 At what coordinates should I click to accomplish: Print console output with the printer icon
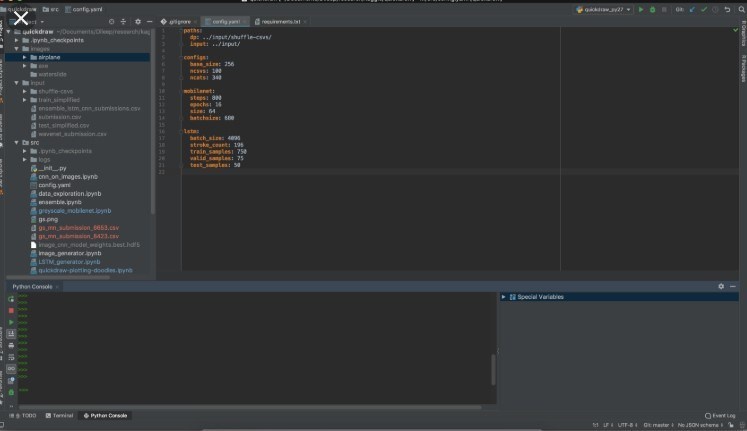[x=11, y=346]
